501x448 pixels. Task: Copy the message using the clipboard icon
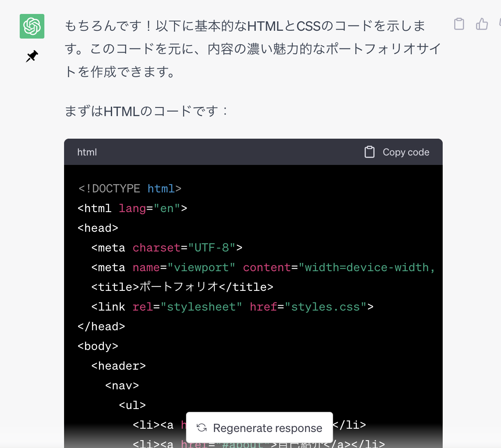point(459,24)
